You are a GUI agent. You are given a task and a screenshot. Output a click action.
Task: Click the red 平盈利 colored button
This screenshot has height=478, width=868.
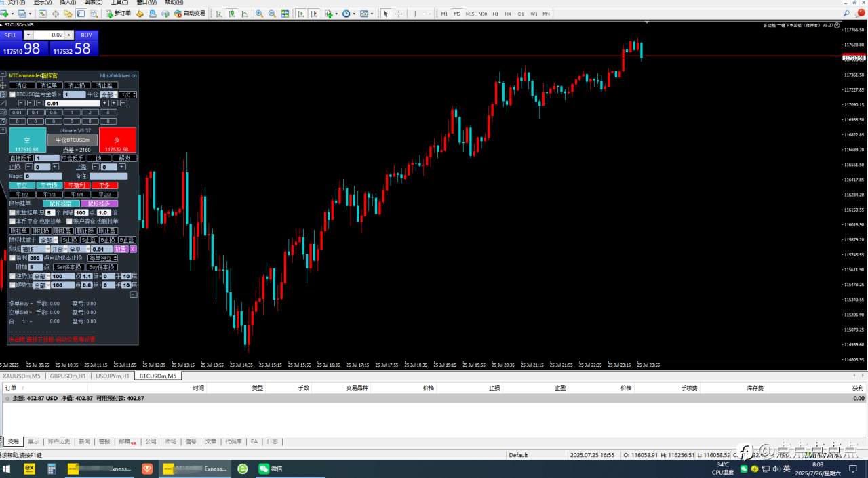click(77, 185)
